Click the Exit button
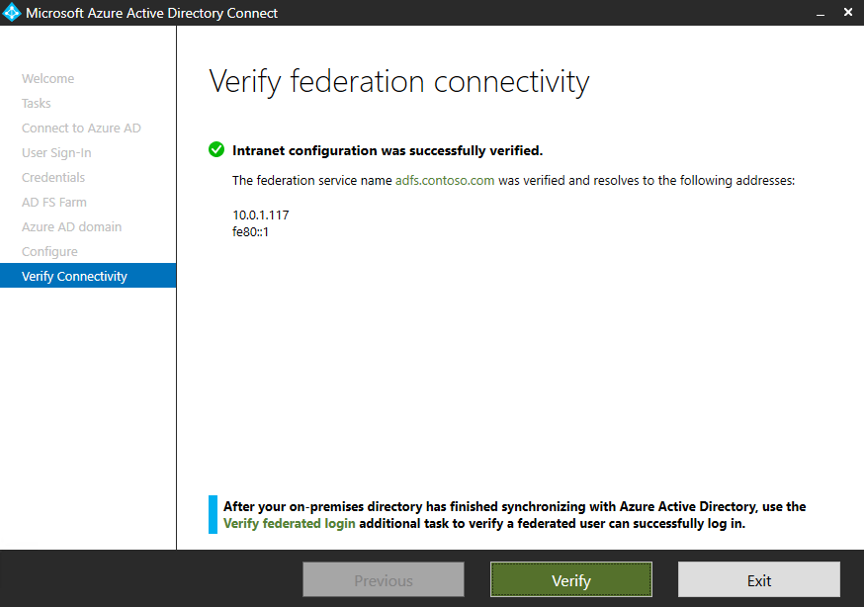 [759, 579]
